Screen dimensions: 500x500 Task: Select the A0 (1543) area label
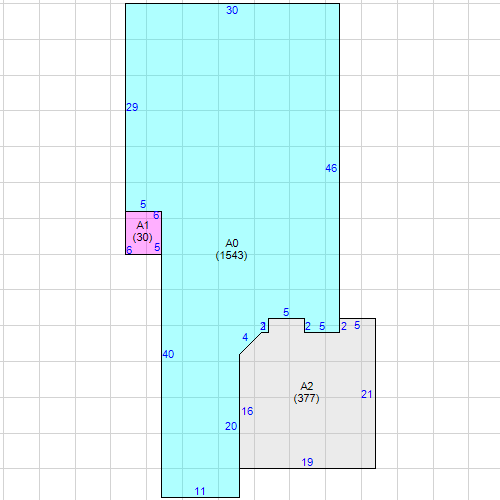coord(231,249)
